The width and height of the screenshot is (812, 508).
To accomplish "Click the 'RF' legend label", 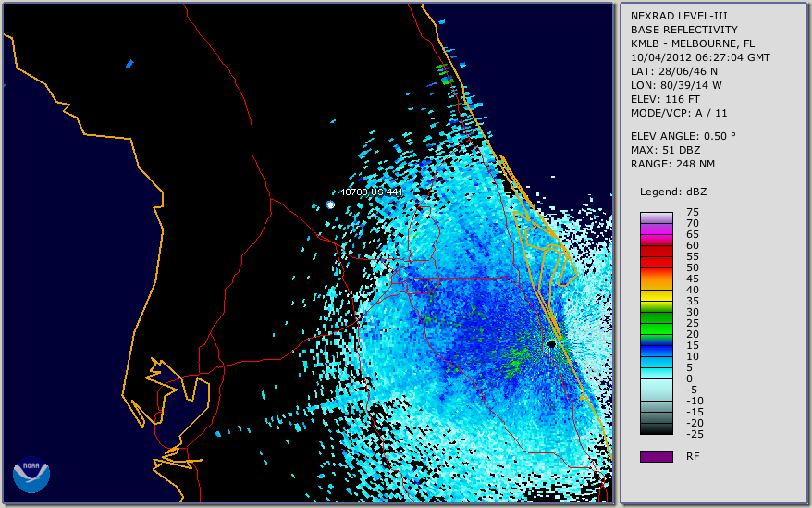I will click(693, 456).
